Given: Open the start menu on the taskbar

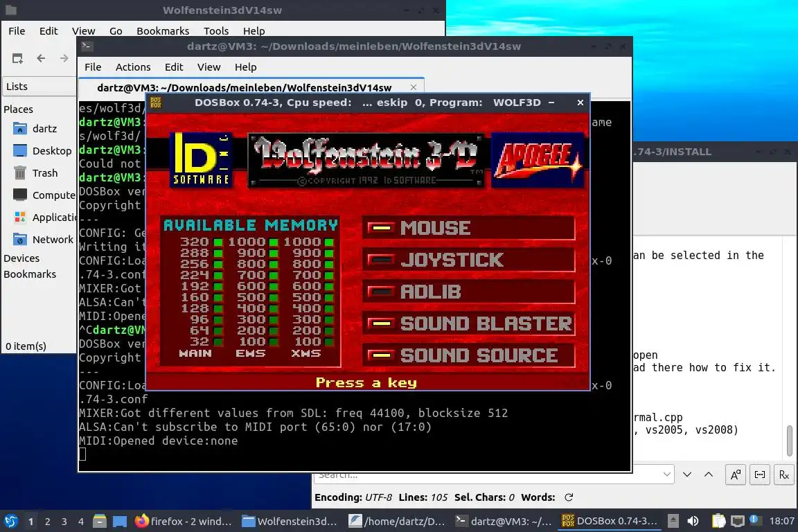Looking at the screenshot, I should point(10,521).
